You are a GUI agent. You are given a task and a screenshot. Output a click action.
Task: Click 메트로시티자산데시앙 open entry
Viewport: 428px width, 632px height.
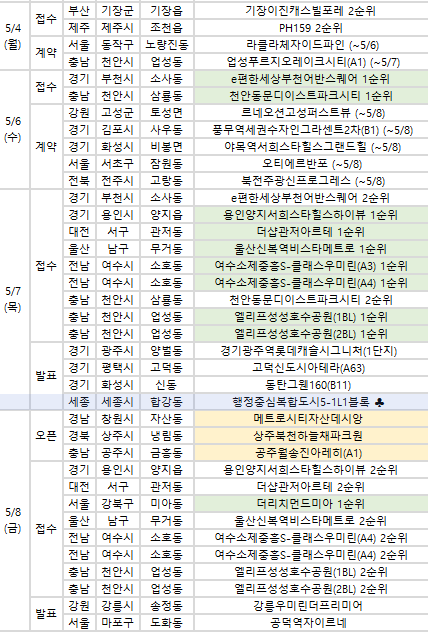pos(311,419)
